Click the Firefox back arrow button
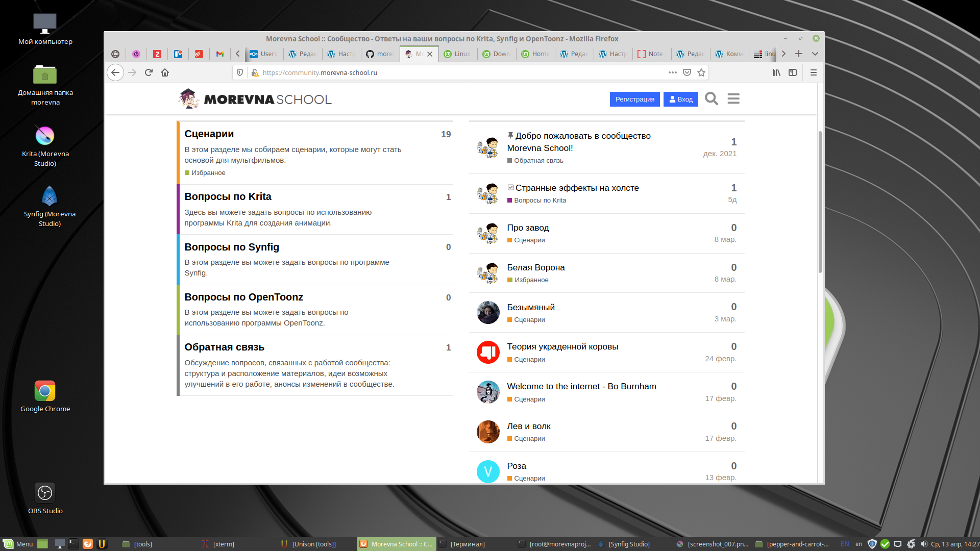The width and height of the screenshot is (980, 551). coord(115,72)
